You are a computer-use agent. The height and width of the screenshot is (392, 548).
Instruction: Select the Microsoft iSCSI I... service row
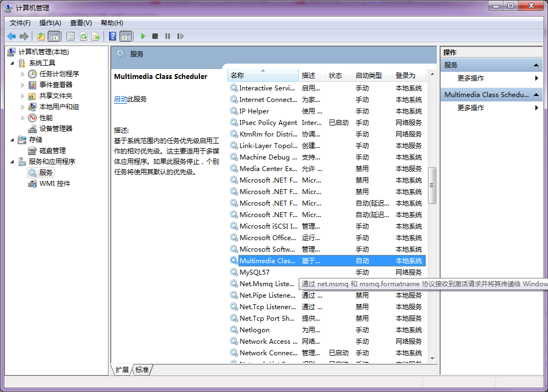pyautogui.click(x=327, y=226)
